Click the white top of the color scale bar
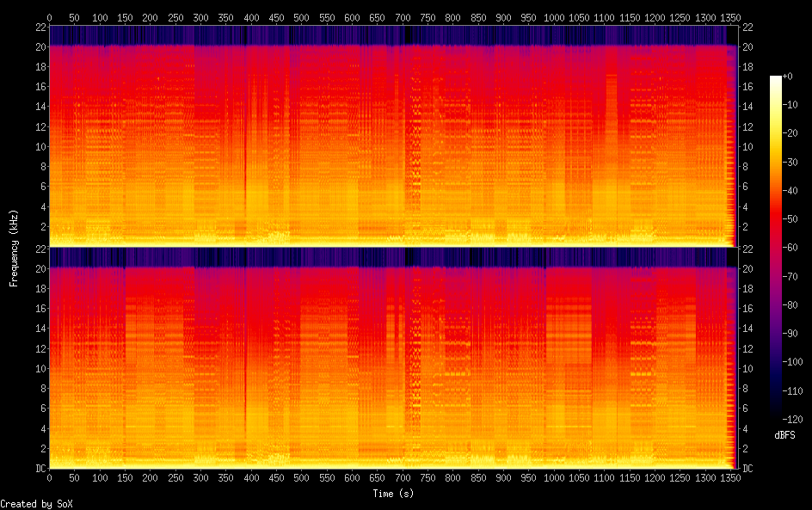 [x=776, y=79]
